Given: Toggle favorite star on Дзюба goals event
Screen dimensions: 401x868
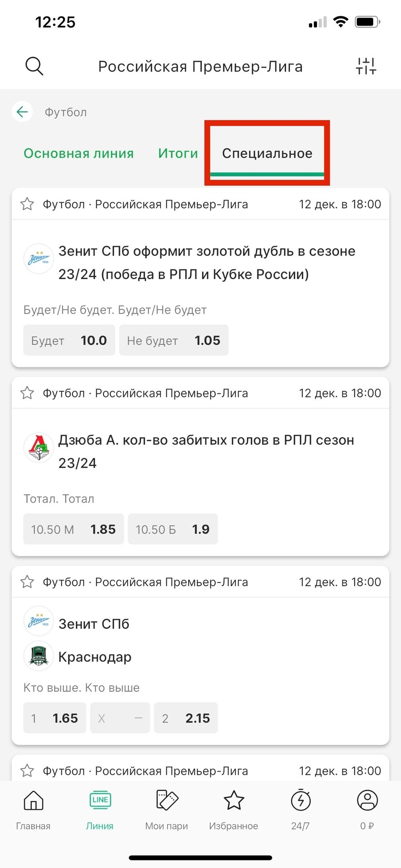Looking at the screenshot, I should (x=27, y=393).
